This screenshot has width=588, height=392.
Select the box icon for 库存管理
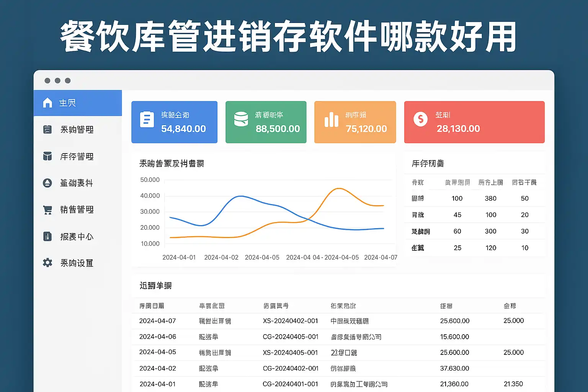tap(47, 156)
